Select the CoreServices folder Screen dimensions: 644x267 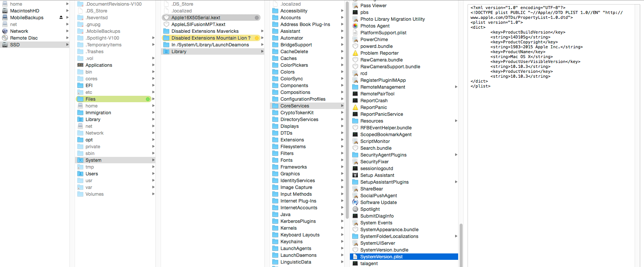tap(307, 106)
